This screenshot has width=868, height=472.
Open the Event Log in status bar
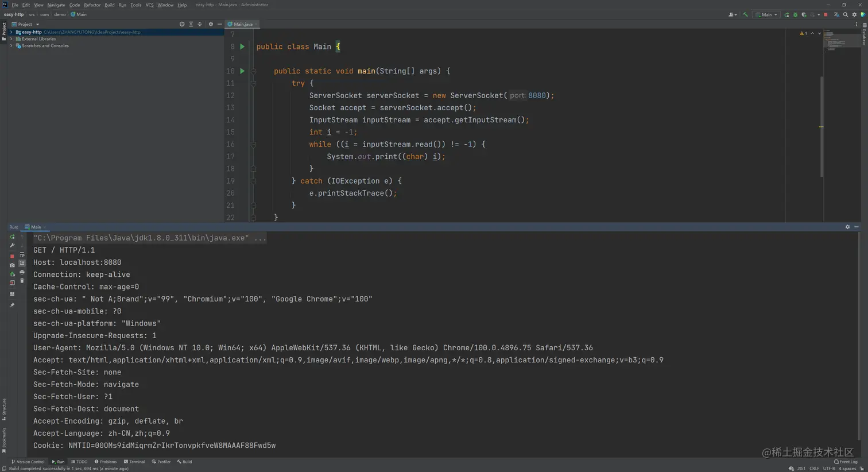pyautogui.click(x=846, y=462)
